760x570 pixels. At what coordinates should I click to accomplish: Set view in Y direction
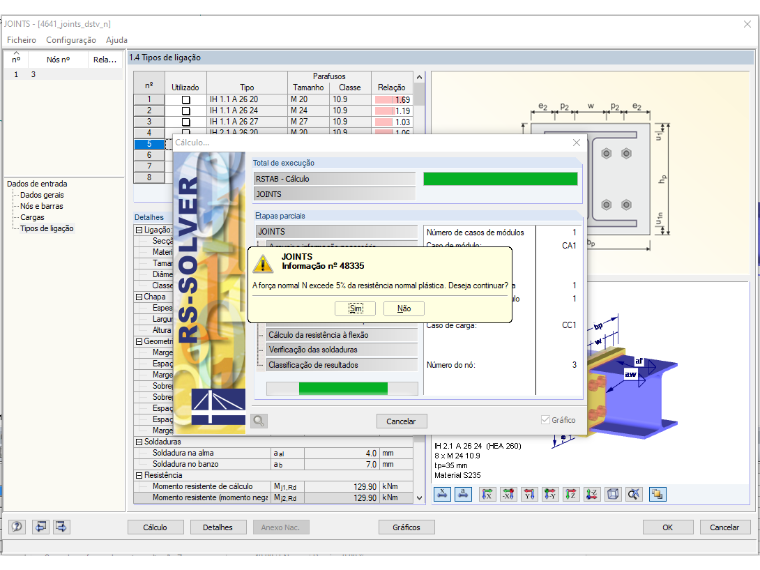click(529, 494)
